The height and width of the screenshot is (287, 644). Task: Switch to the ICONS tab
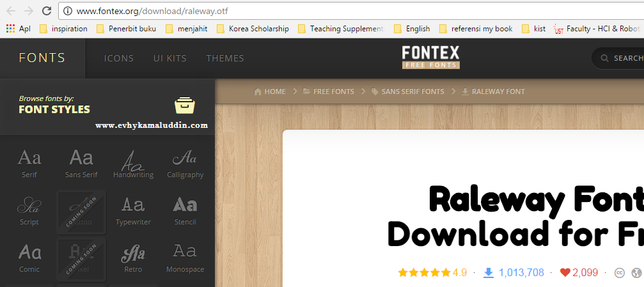point(119,58)
